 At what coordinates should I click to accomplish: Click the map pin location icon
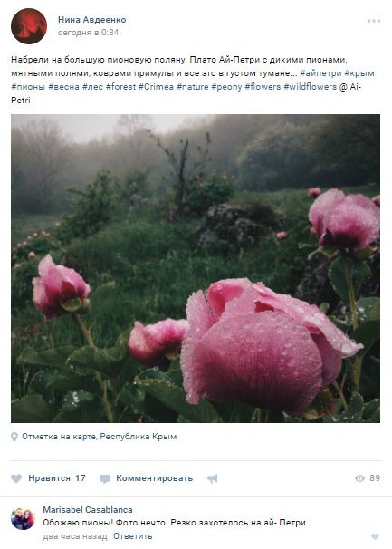pos(14,437)
